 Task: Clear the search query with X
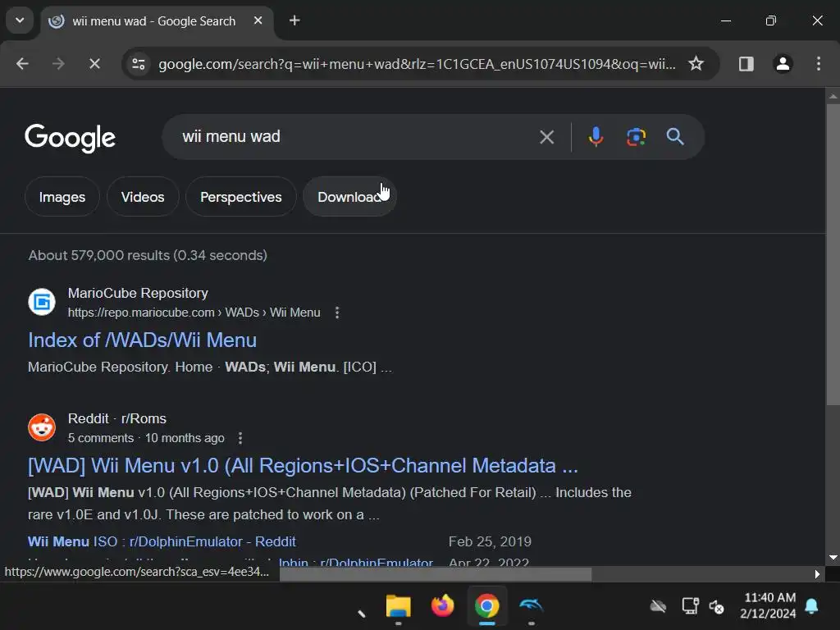coord(546,137)
